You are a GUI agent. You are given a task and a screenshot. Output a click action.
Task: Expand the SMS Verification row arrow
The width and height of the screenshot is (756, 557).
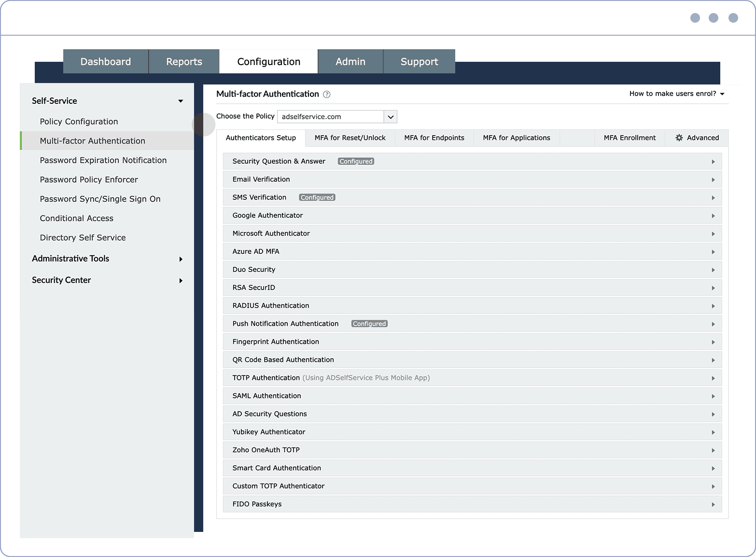(x=713, y=198)
